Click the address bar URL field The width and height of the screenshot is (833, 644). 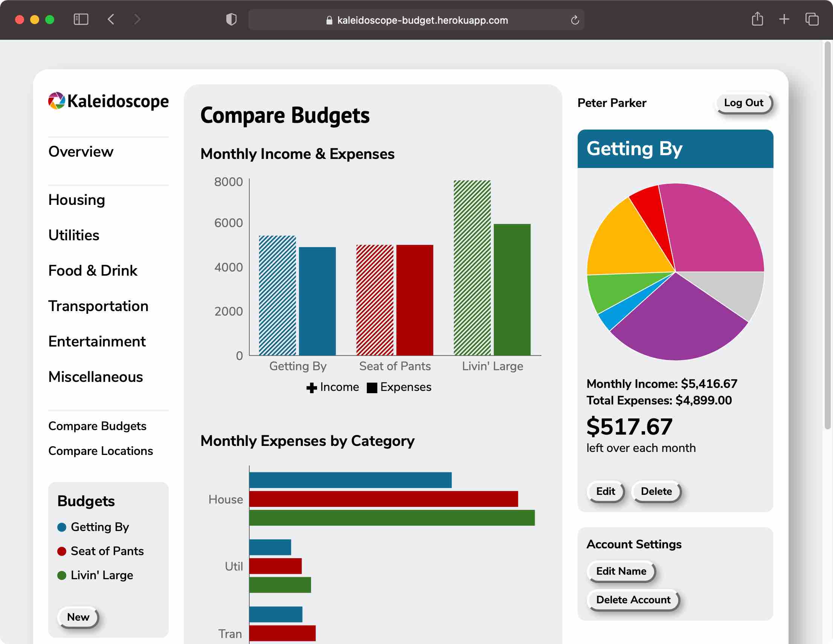coord(422,20)
